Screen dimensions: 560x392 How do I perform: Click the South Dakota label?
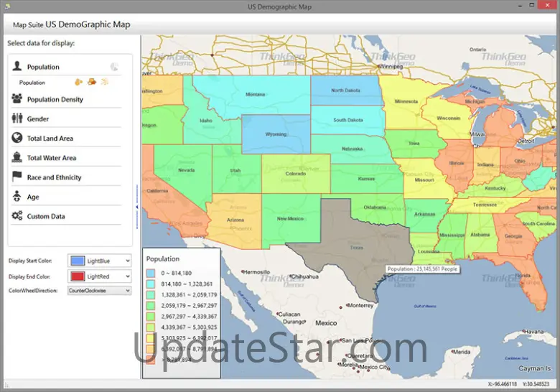pyautogui.click(x=348, y=120)
